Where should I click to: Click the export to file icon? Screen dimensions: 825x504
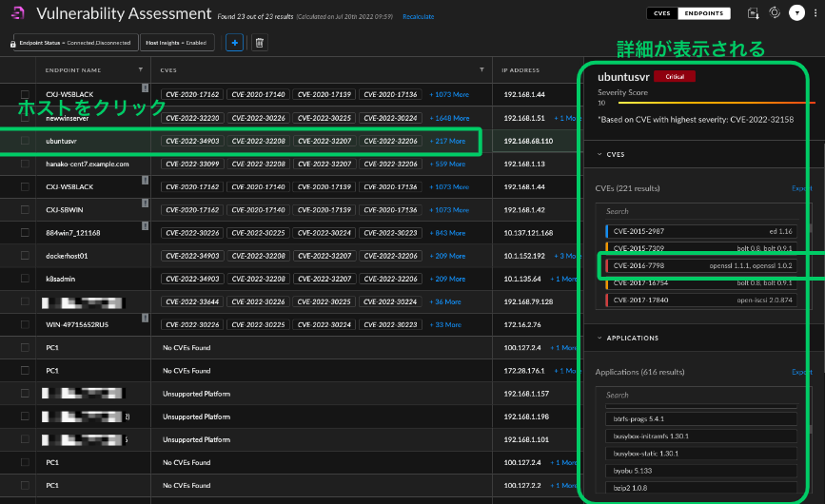click(x=753, y=13)
